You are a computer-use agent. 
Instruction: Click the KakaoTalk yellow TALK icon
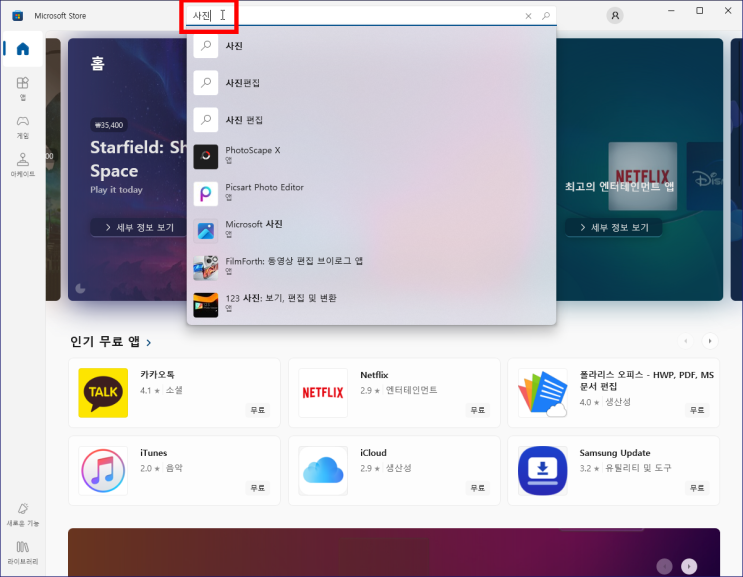[x=103, y=393]
